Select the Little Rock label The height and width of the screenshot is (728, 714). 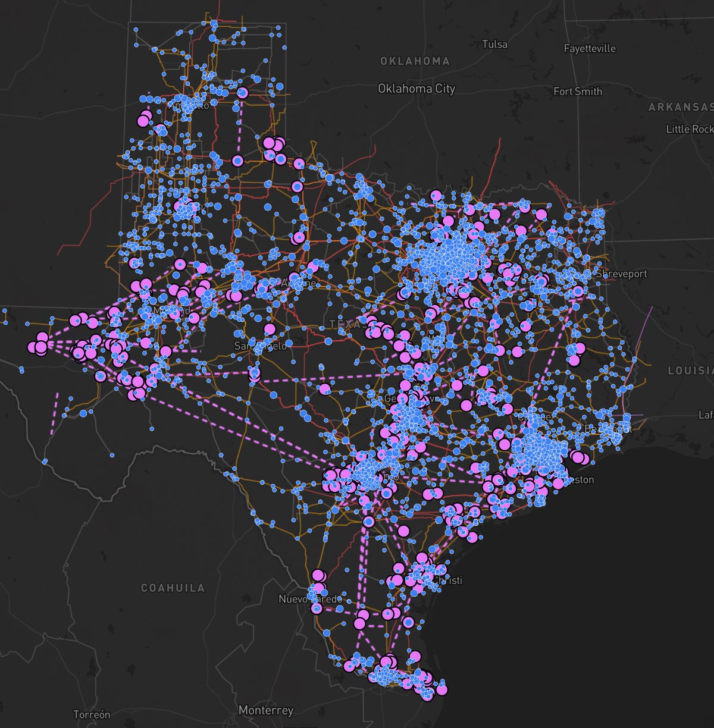click(690, 129)
